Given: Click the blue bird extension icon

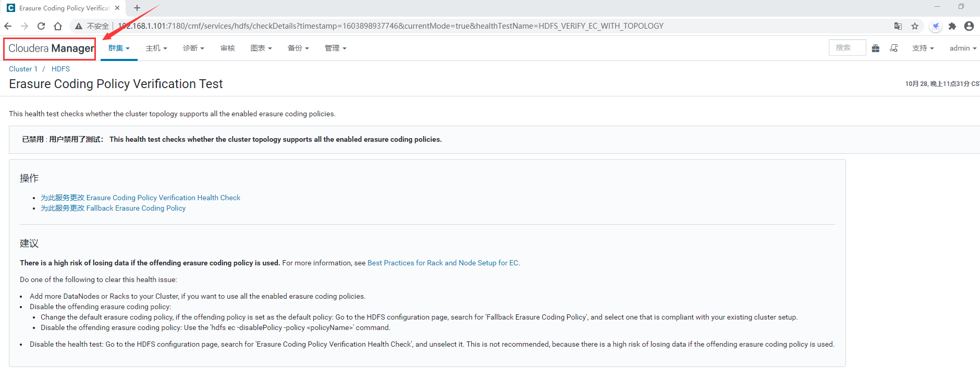Looking at the screenshot, I should point(936,26).
